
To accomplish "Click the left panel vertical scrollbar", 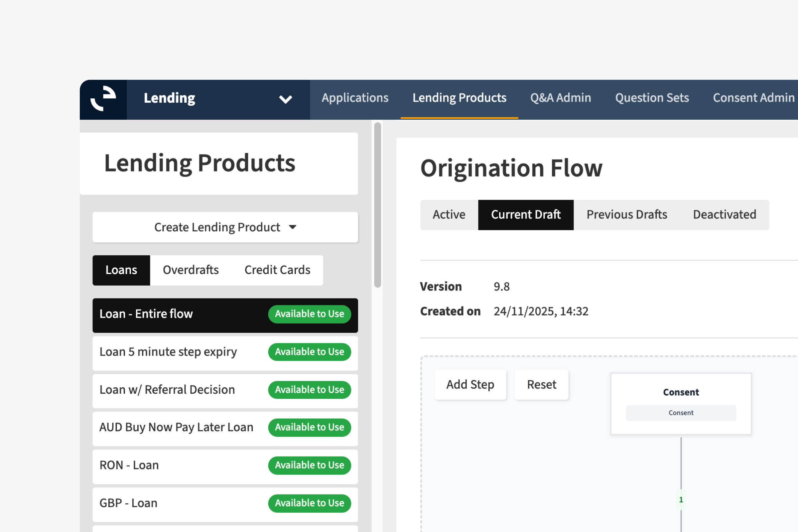I will [377, 205].
